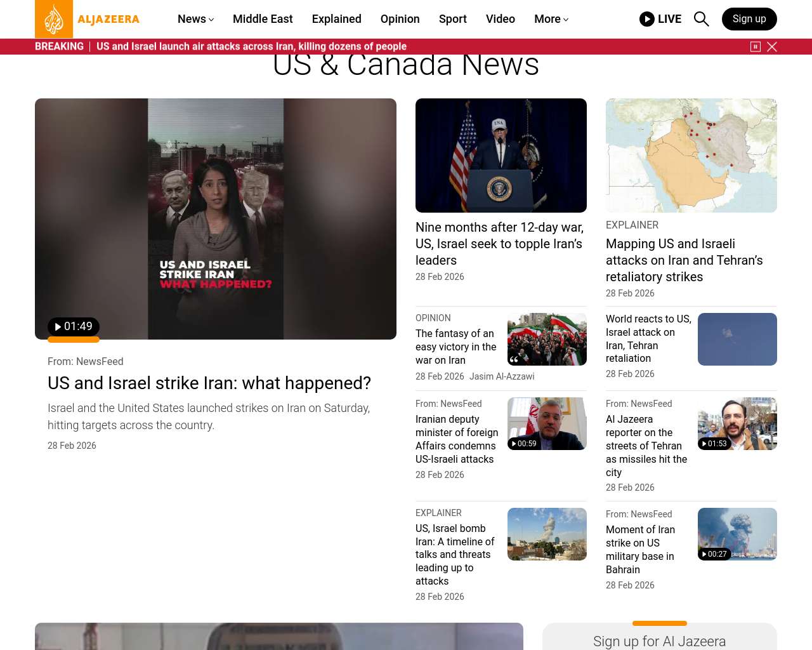Screen dimensions: 812x650
Task: Click the Trump podium photo thumbnail
Action: (501, 156)
